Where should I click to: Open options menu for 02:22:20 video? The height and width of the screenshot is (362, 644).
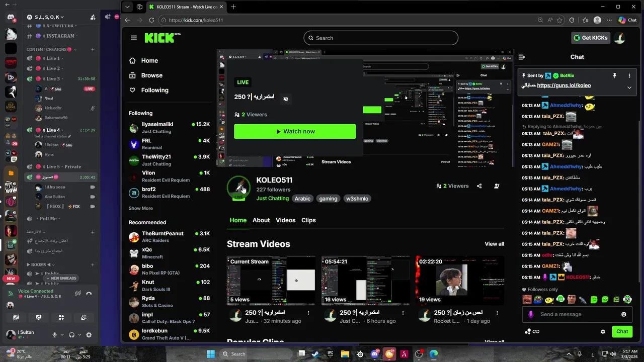pos(497,313)
